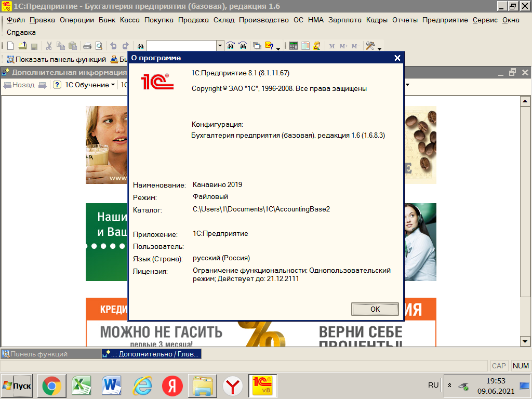Switch to Дополнительно / Глав... window tab
Screen dimensions: 532x399
point(151,354)
